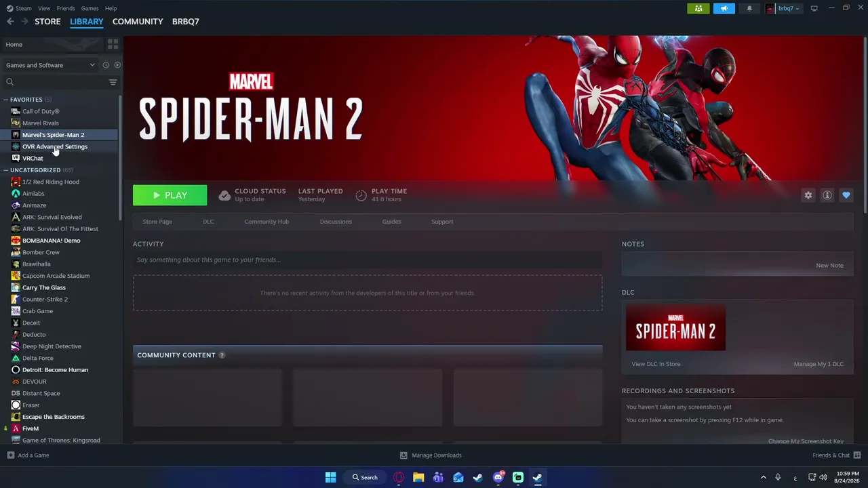The image size is (868, 488).
Task: Switch to the COMMUNITY tab
Action: click(x=138, y=22)
